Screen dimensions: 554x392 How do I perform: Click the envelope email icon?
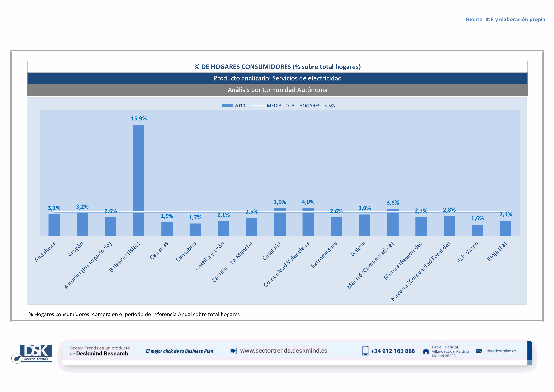click(478, 351)
